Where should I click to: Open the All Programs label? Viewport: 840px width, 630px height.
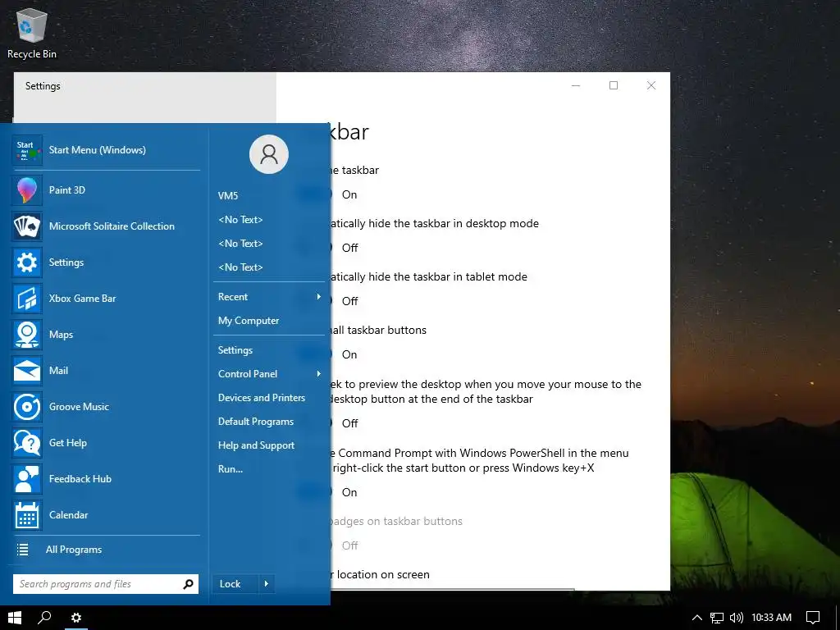click(x=74, y=550)
